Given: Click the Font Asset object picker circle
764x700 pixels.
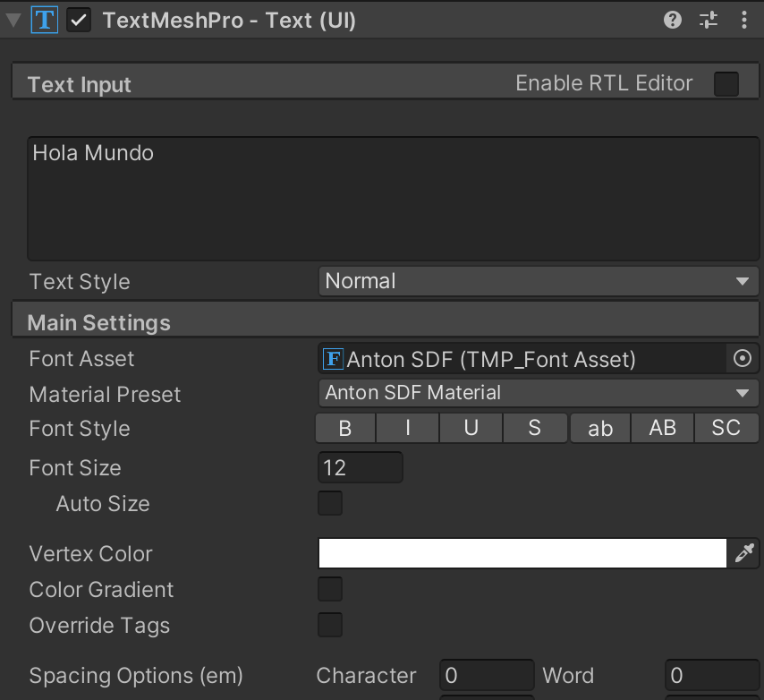Looking at the screenshot, I should (743, 359).
